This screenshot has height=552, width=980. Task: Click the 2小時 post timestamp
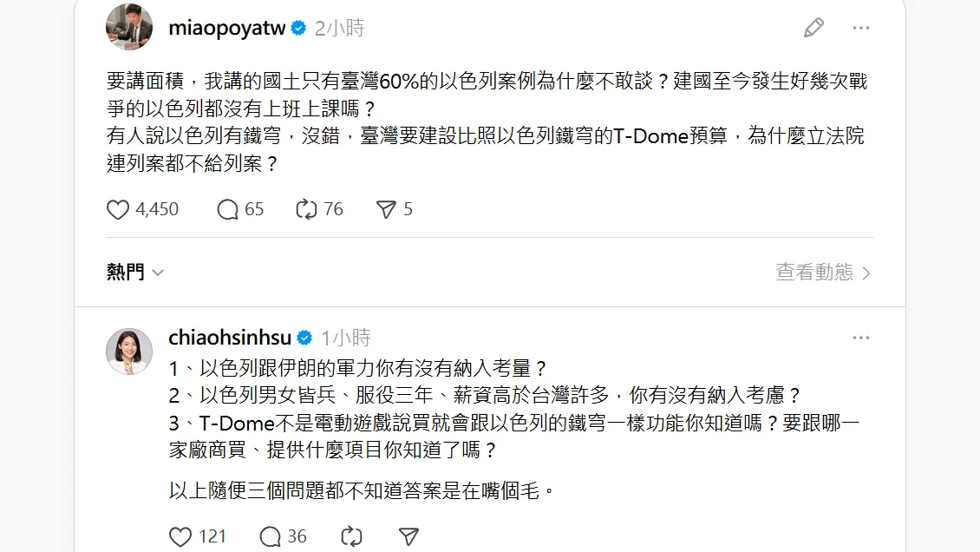click(339, 28)
